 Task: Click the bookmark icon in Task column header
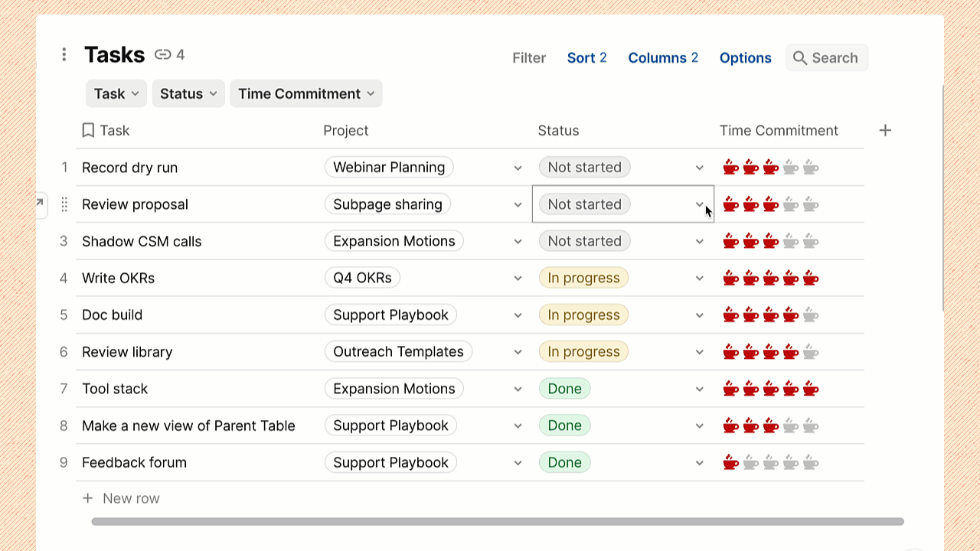[x=88, y=130]
